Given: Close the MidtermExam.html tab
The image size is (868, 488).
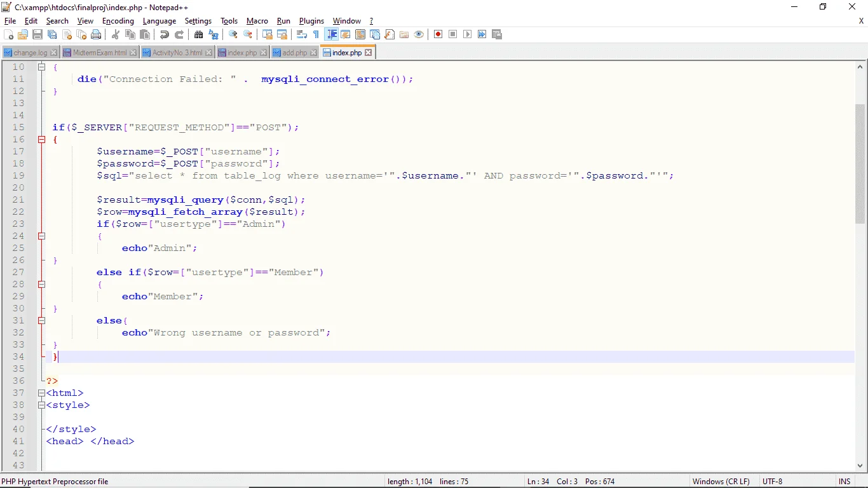Looking at the screenshot, I should [133, 53].
